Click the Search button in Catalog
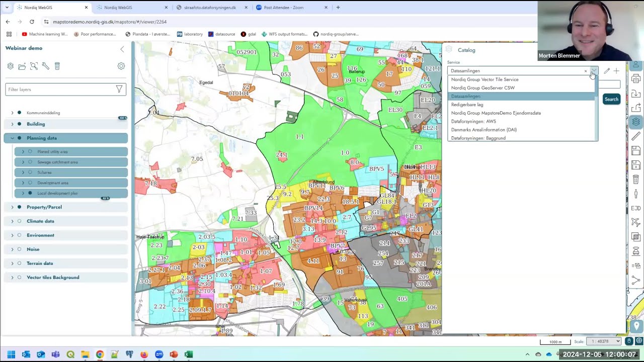 click(611, 99)
